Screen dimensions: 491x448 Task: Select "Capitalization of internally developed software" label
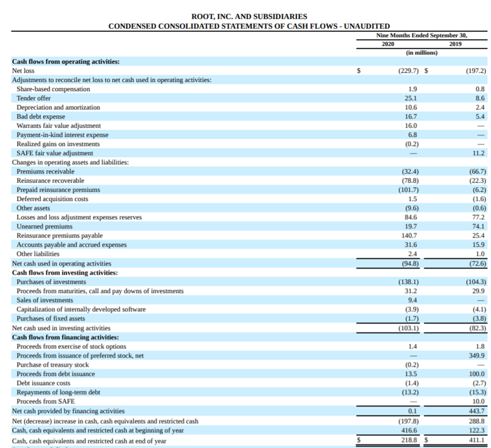click(x=81, y=309)
